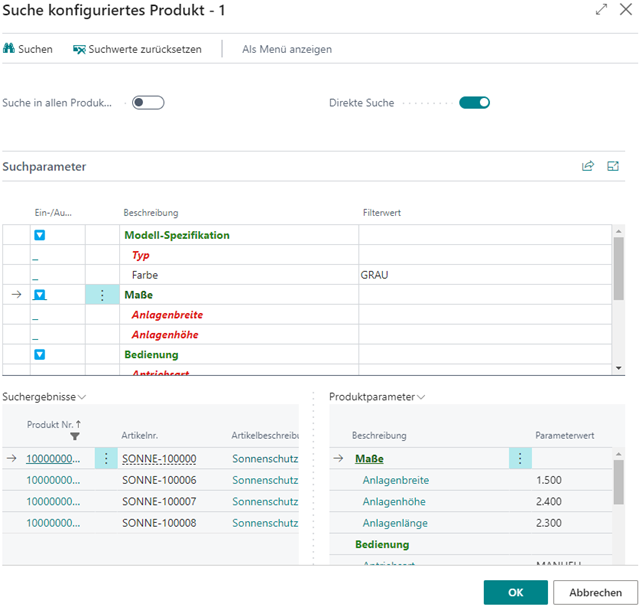This screenshot has width=642, height=607.
Task: Click the Farbe filter value GRAU
Action: click(376, 275)
